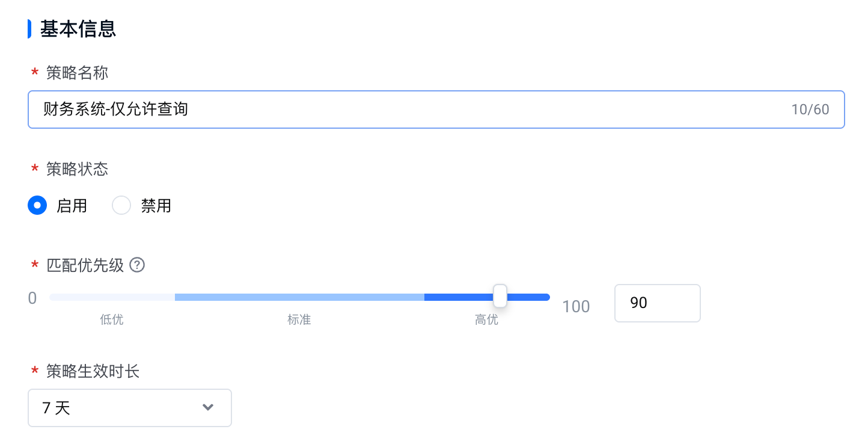Select the 启用 radio button circle
The height and width of the screenshot is (444, 868).
[37, 206]
